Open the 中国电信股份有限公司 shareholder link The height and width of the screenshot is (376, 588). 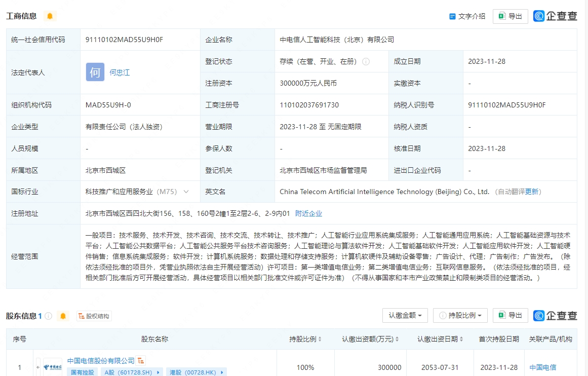click(x=100, y=361)
